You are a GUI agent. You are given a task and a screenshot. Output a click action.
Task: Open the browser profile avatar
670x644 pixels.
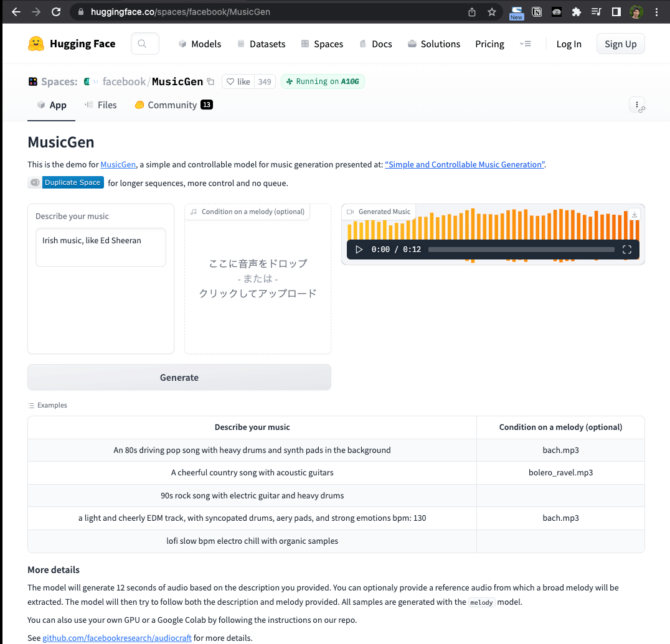tap(636, 12)
